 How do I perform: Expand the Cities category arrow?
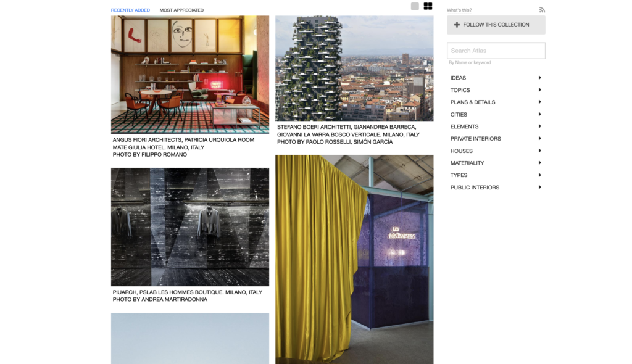[x=539, y=114]
